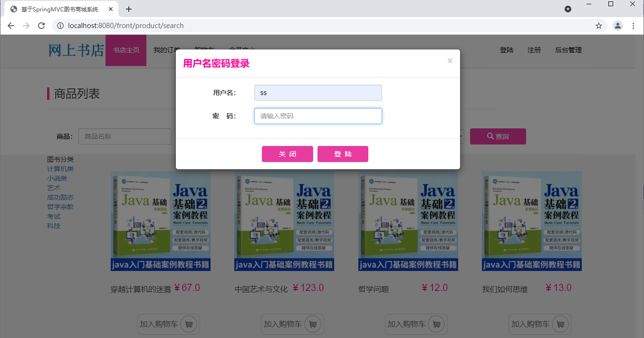Click the book title 穿越计算机的迷雾
Screen dimensions: 644x338
[x=141, y=289]
